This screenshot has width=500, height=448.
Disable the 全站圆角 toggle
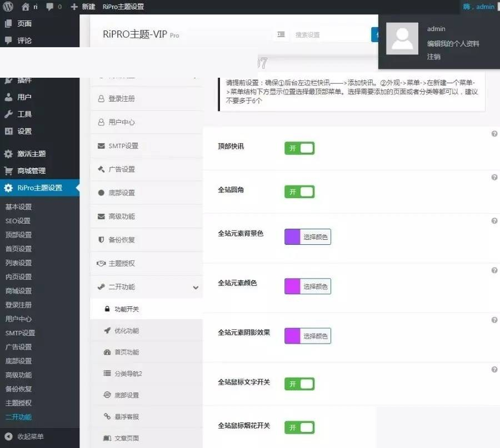pos(299,191)
